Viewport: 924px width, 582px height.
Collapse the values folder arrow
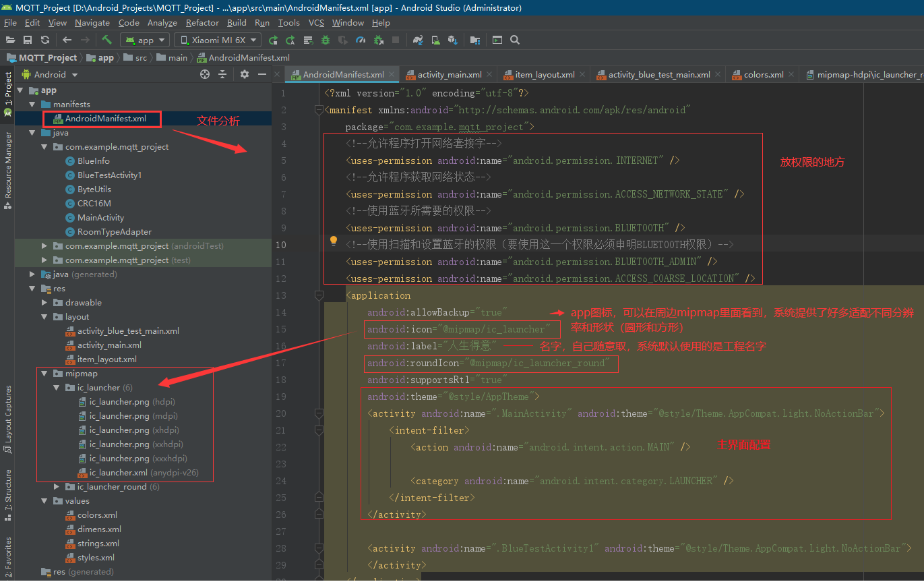point(44,501)
